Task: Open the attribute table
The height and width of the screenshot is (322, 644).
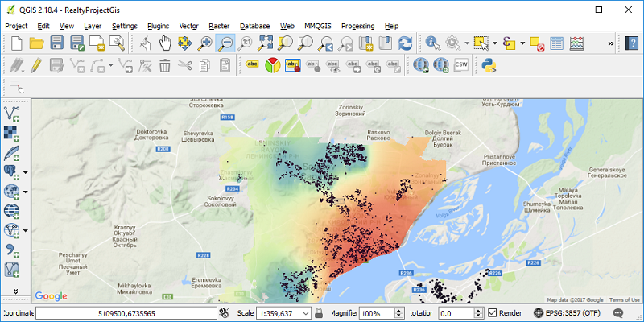Action: click(556, 43)
